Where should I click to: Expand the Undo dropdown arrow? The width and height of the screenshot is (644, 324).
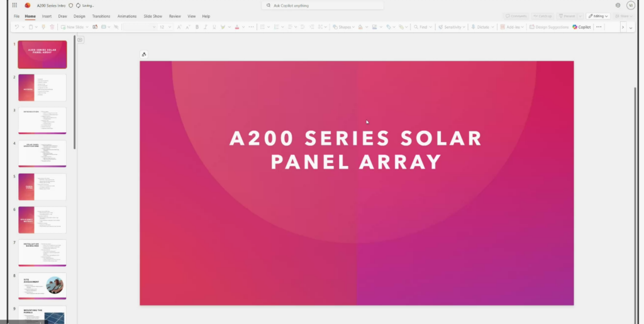point(23,27)
